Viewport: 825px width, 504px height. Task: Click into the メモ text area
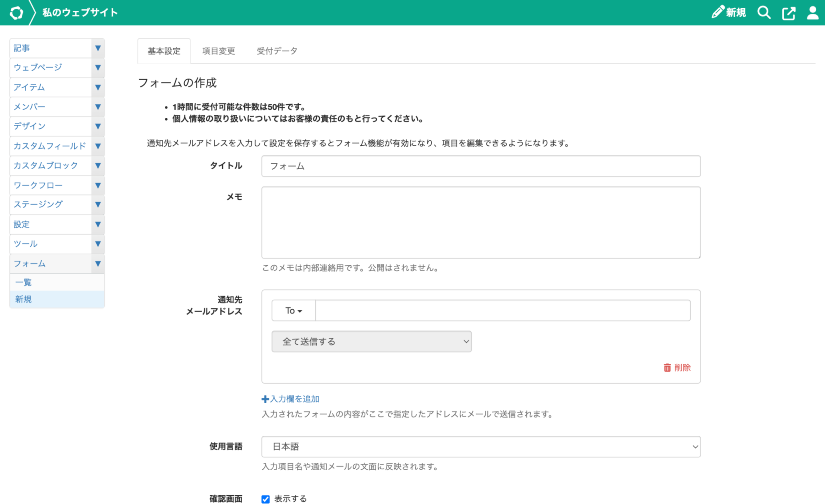[x=480, y=222]
